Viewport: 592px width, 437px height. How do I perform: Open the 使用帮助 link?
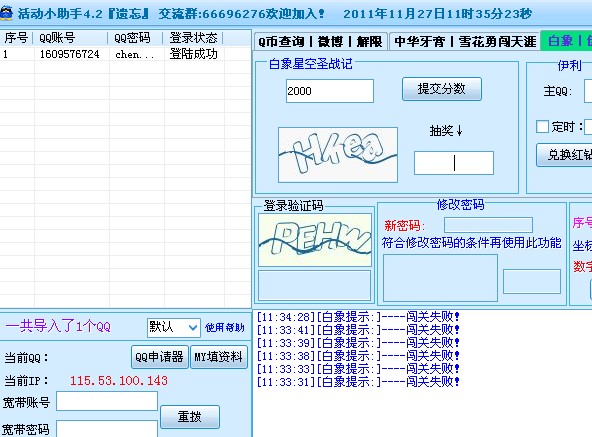[x=225, y=327]
